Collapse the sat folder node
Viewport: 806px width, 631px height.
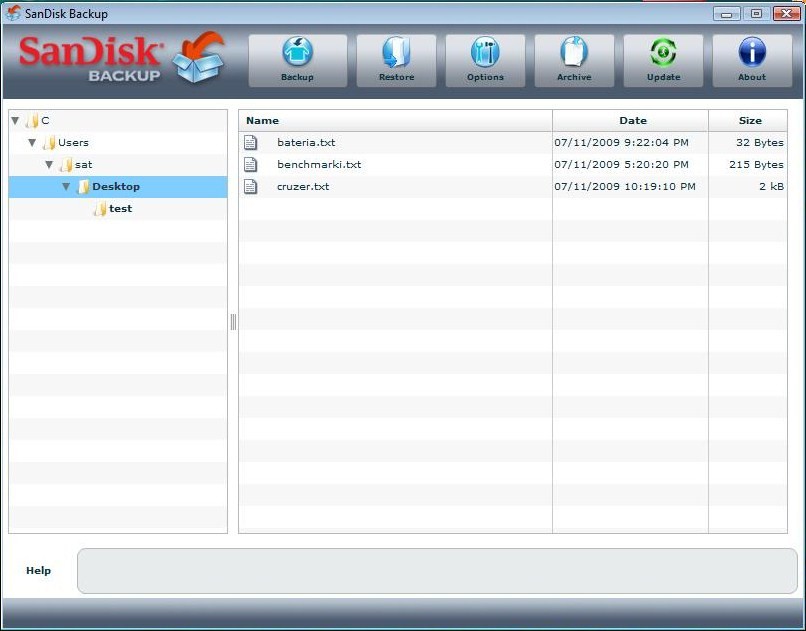[x=49, y=165]
